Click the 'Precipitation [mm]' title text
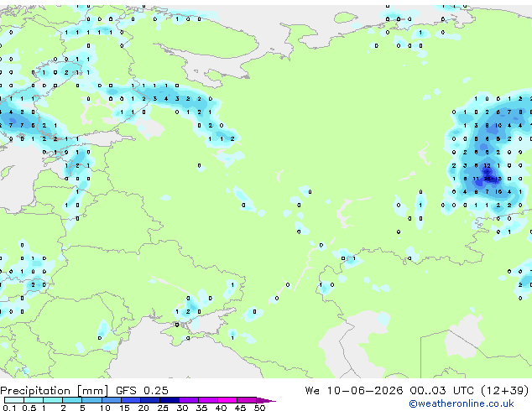532x411 pixels. click(55, 391)
